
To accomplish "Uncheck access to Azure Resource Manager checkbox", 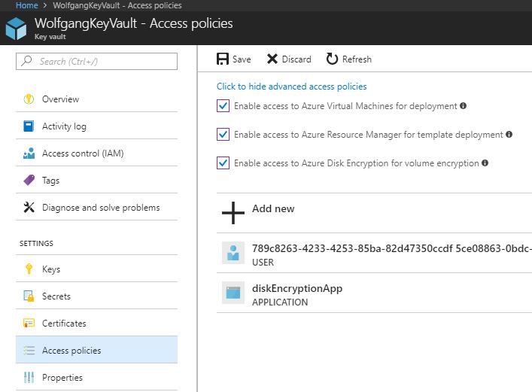I will pos(223,135).
